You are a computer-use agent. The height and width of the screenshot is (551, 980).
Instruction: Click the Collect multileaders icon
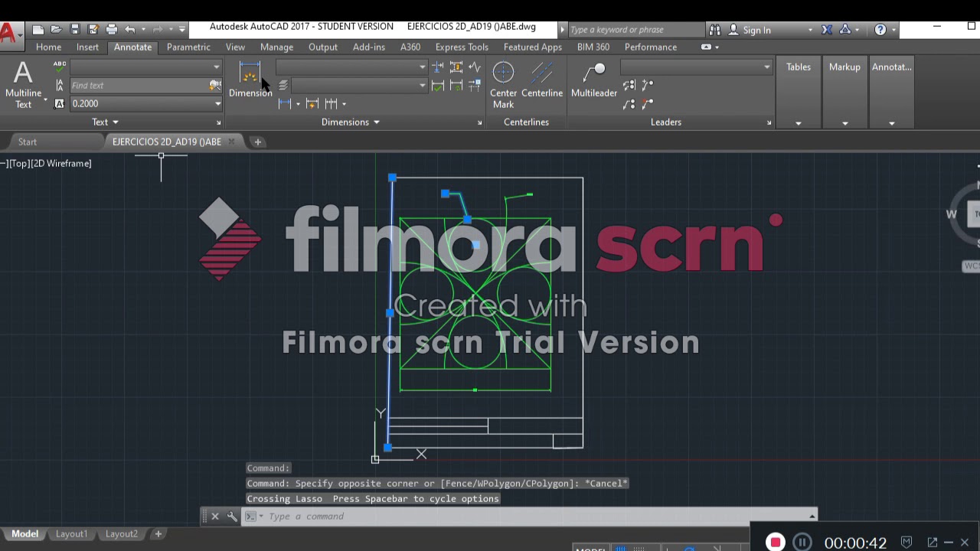coord(629,104)
